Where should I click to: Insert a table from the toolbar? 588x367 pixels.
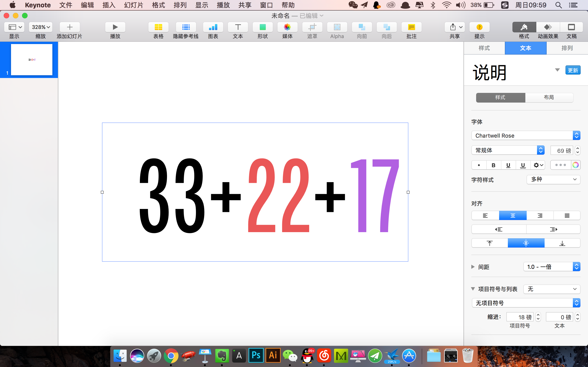158,27
